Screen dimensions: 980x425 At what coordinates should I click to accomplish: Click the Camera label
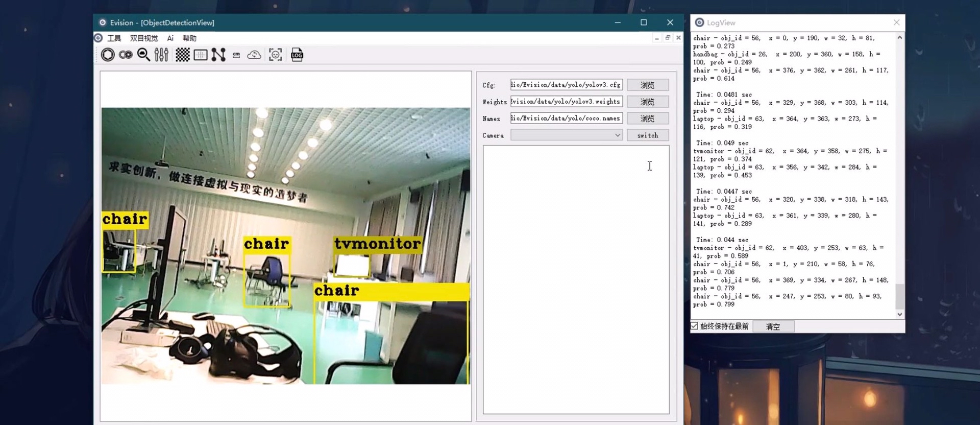[493, 135]
